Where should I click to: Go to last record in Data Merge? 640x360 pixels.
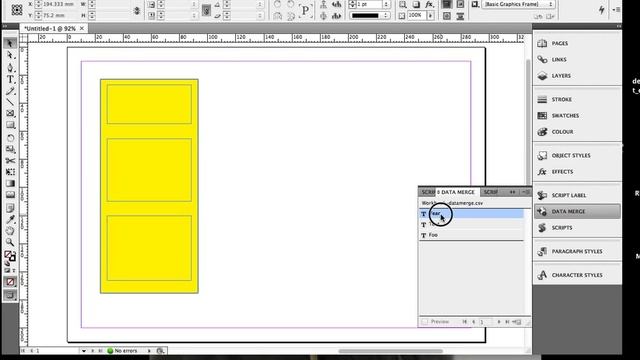[507, 322]
